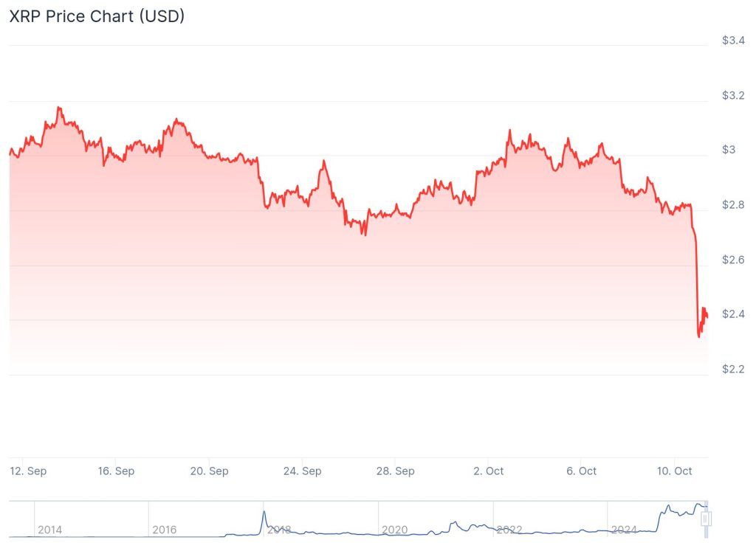Click the navigator range handle
The image size is (756, 551).
(705, 519)
